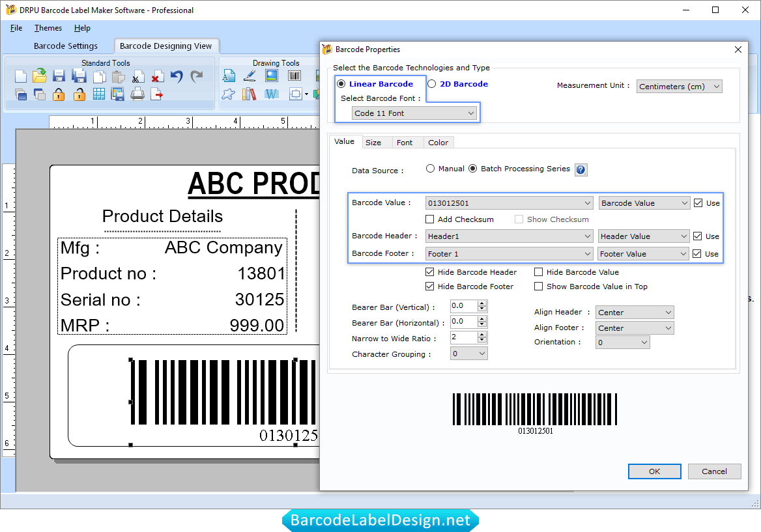The width and height of the screenshot is (761, 532).
Task: Choose Batch Processing Series data source
Action: point(473,168)
